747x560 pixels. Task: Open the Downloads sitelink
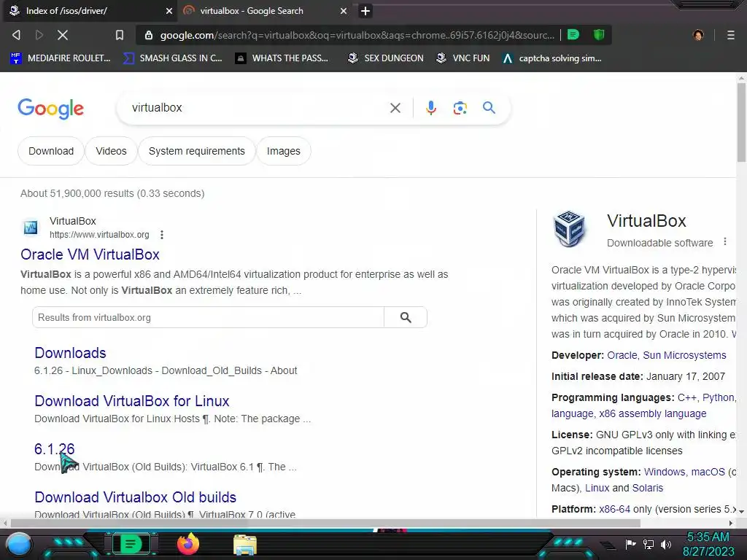71,353
